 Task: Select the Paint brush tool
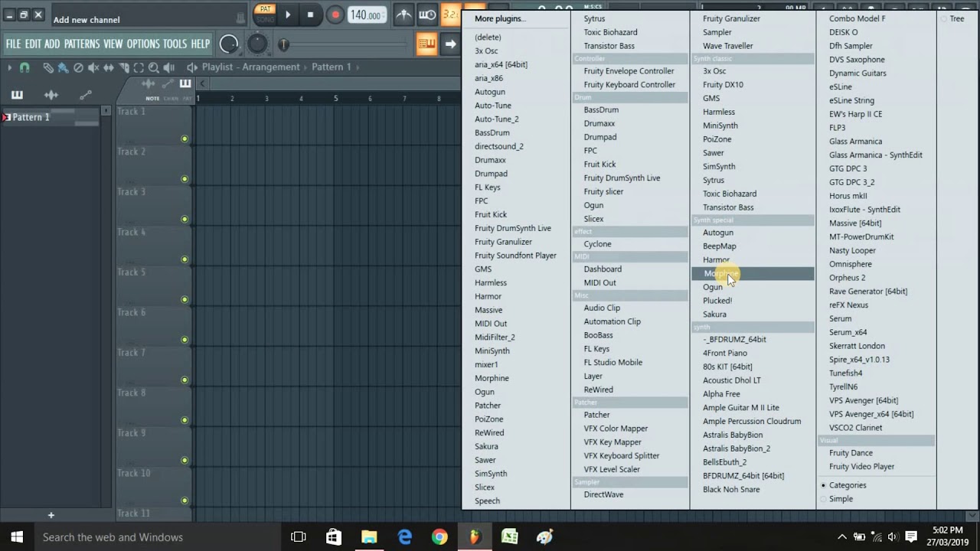tap(62, 67)
